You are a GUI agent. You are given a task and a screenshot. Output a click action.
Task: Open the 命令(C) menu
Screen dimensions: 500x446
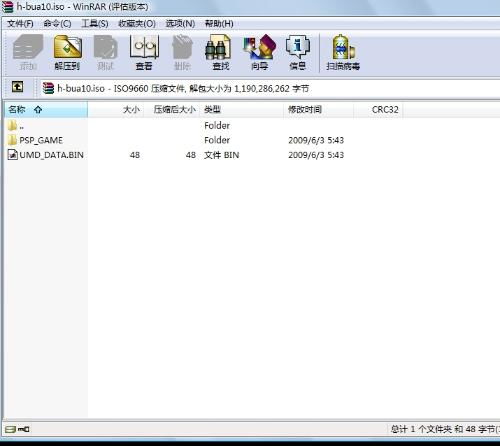pos(57,24)
